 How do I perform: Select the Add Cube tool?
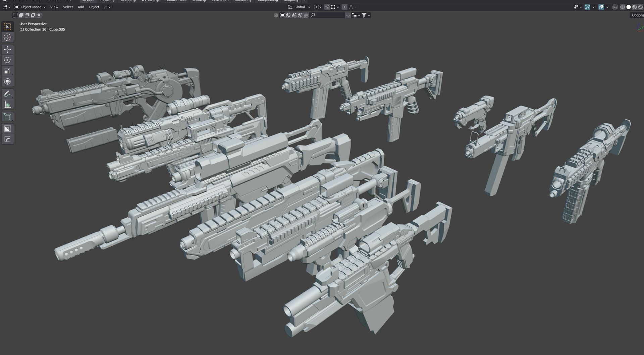pyautogui.click(x=7, y=116)
